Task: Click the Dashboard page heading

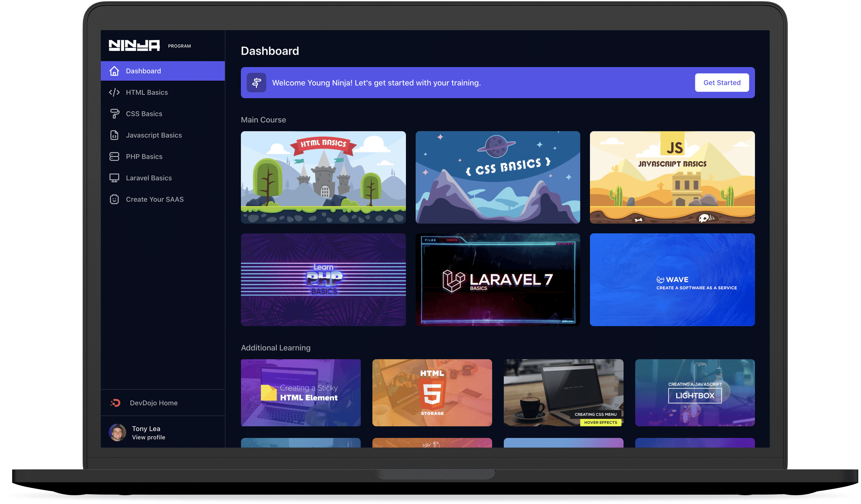Action: tap(270, 51)
